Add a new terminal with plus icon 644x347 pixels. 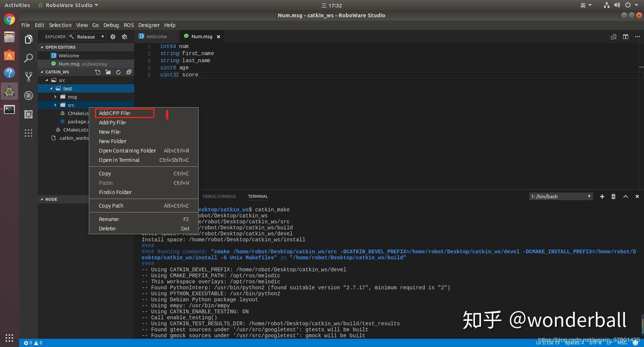(602, 196)
